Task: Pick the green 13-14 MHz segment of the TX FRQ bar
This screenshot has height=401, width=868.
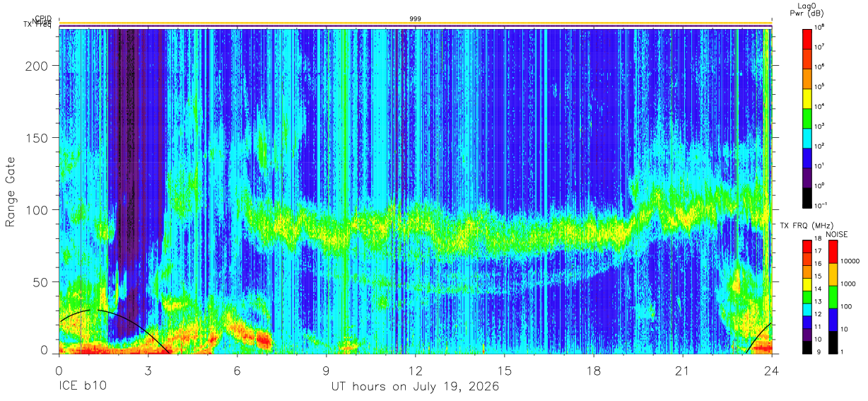Action: pyautogui.click(x=807, y=296)
